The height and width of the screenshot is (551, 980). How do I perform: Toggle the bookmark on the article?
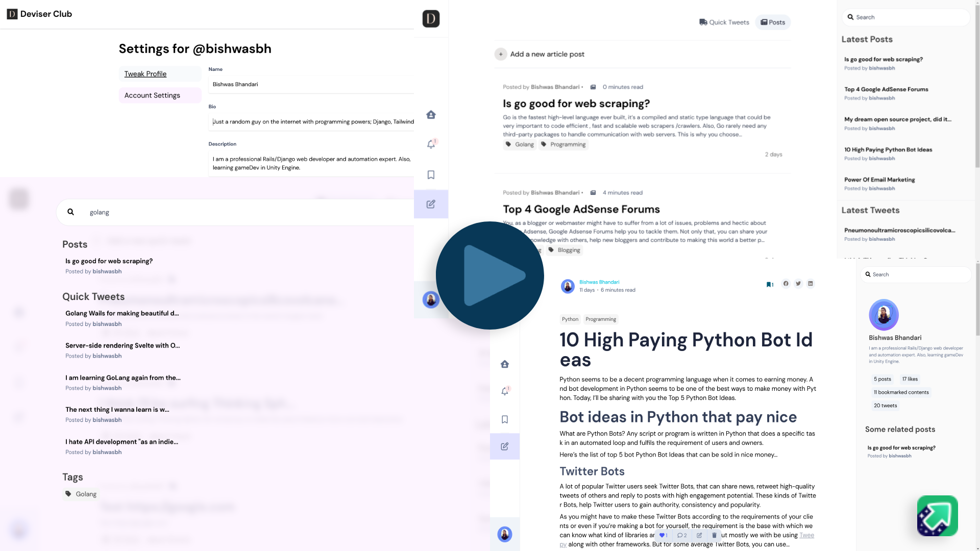(770, 284)
